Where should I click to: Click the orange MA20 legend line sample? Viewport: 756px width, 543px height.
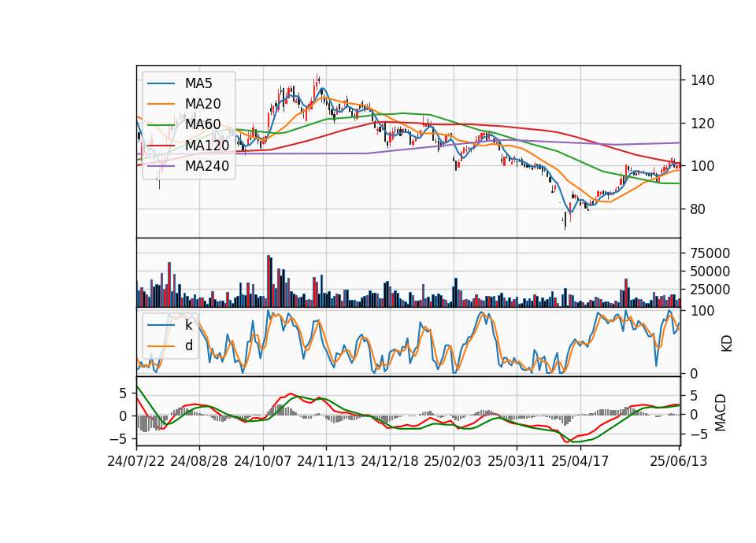(161, 104)
